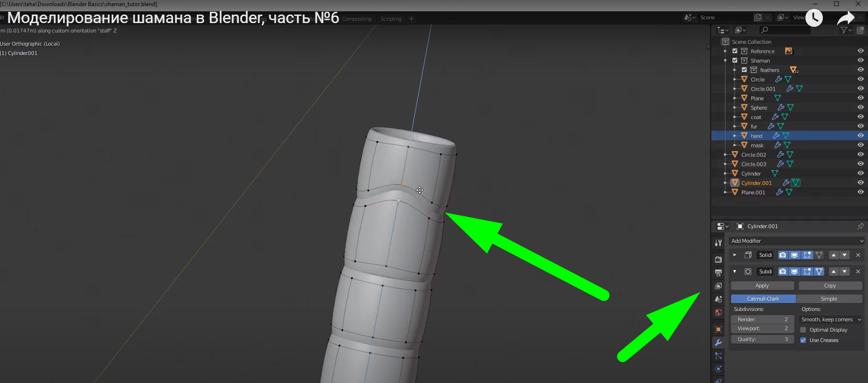Open the Physics properties tab
This screenshot has width=868, height=383.
pyautogui.click(x=718, y=369)
